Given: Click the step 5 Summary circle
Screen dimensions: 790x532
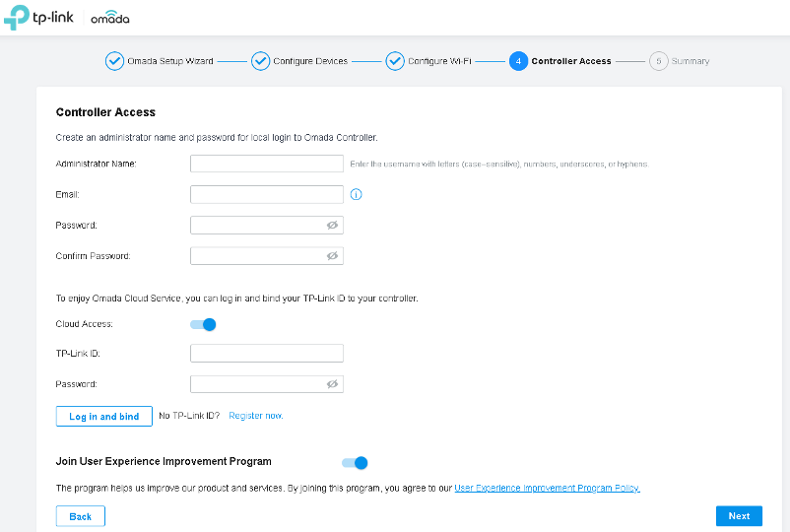Looking at the screenshot, I should click(659, 61).
